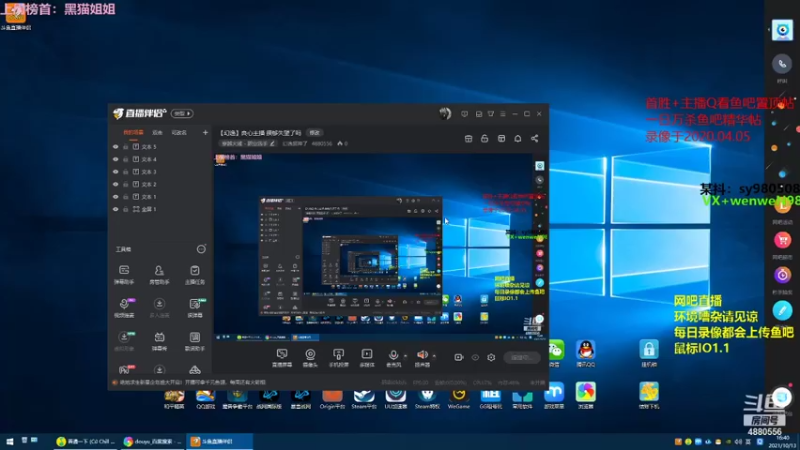
Task: Click the start streaming button
Action: [x=522, y=357]
